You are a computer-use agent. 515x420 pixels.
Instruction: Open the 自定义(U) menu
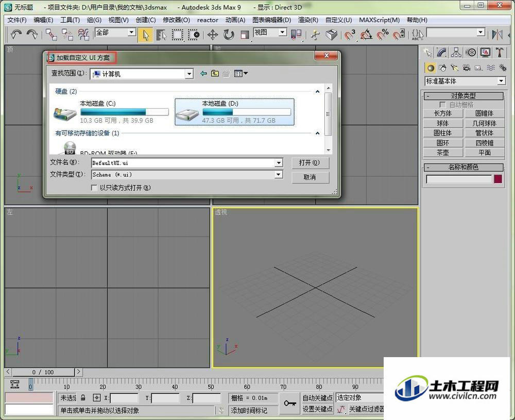tap(339, 20)
